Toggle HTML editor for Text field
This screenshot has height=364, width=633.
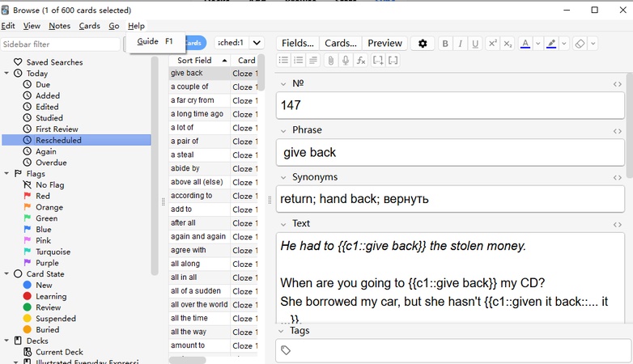(618, 224)
